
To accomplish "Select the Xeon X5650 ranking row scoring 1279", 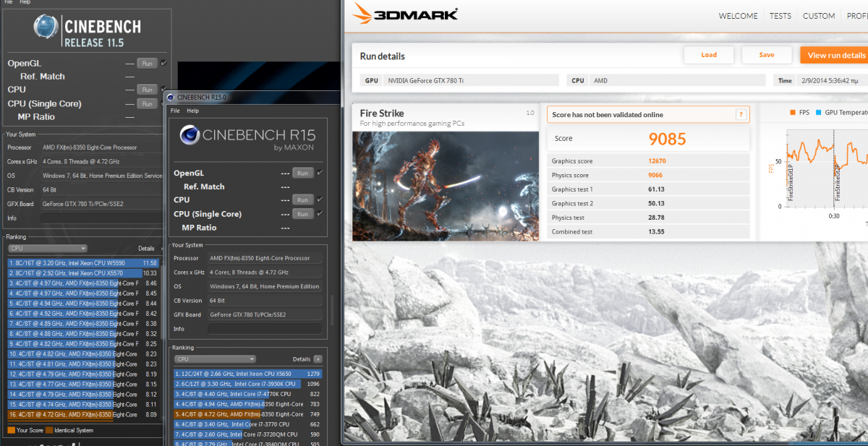I will point(248,374).
